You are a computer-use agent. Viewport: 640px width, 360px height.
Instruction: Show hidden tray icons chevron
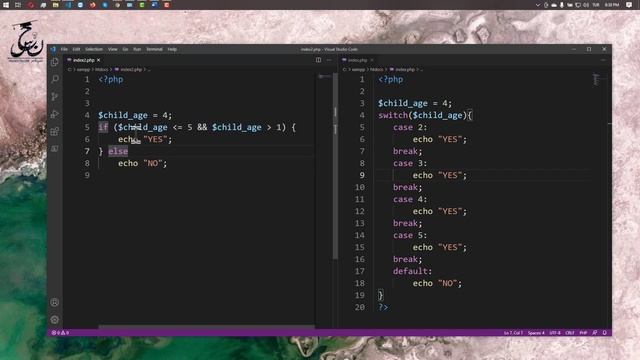point(538,5)
